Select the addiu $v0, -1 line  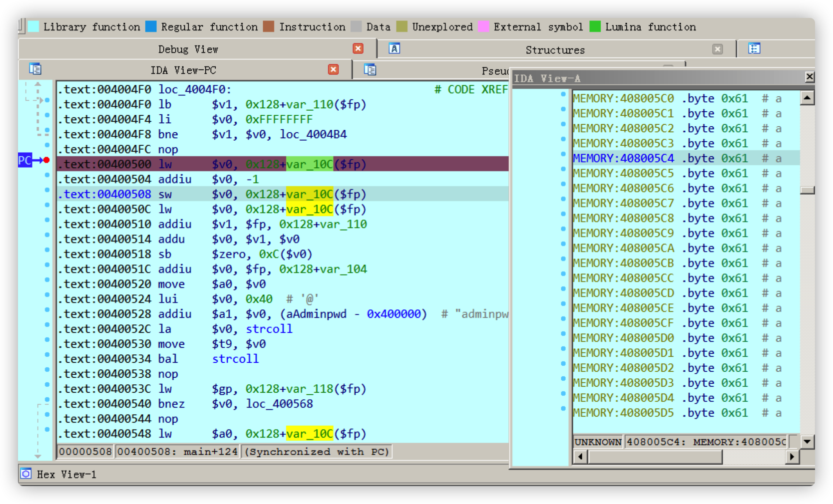283,179
